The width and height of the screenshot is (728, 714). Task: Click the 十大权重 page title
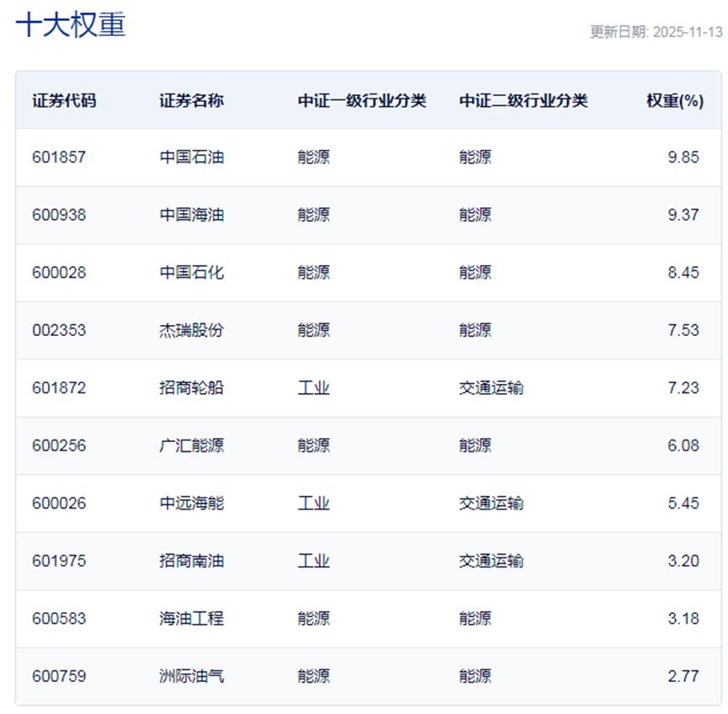72,25
